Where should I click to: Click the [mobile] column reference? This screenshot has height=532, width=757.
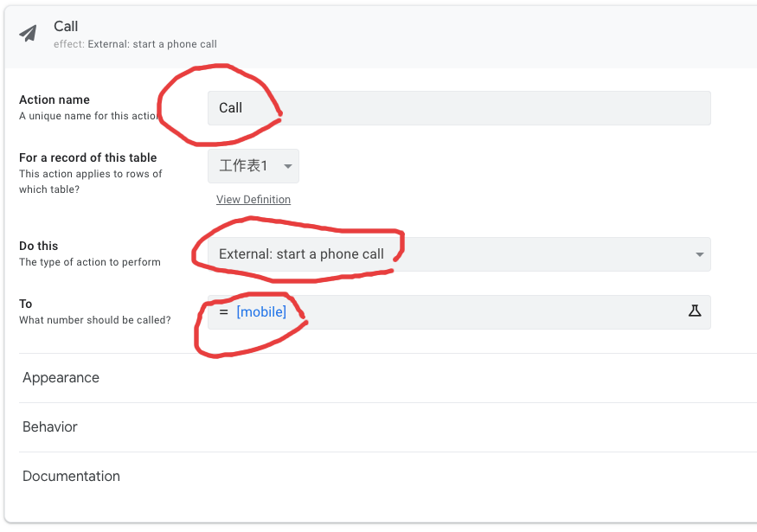tap(261, 311)
